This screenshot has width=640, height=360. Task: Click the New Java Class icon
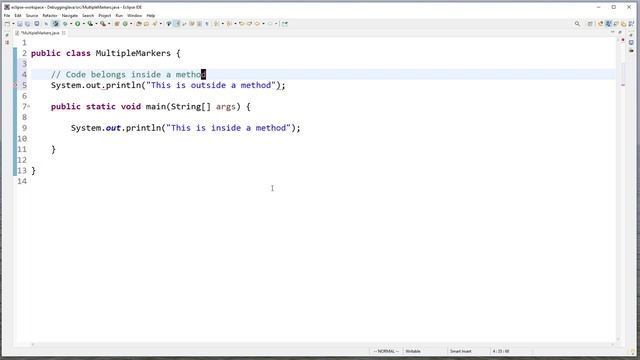click(125, 24)
